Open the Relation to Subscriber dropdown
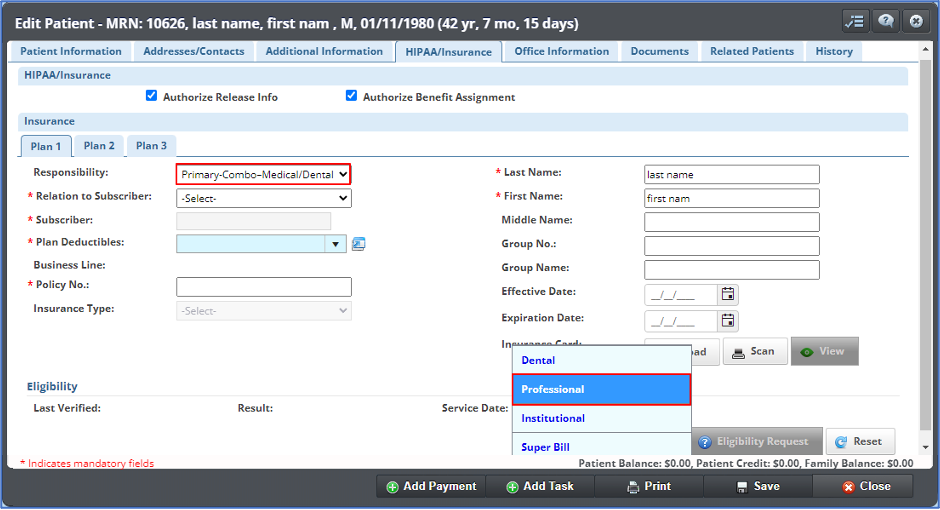This screenshot has height=510, width=940. click(x=264, y=198)
